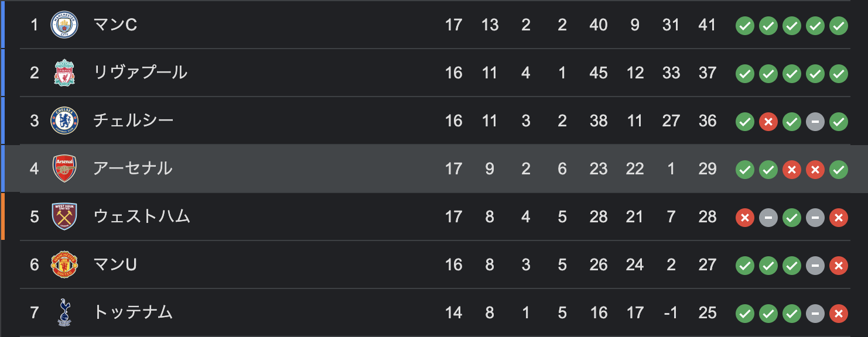
Task: Click the Manchester United crest
Action: [64, 264]
